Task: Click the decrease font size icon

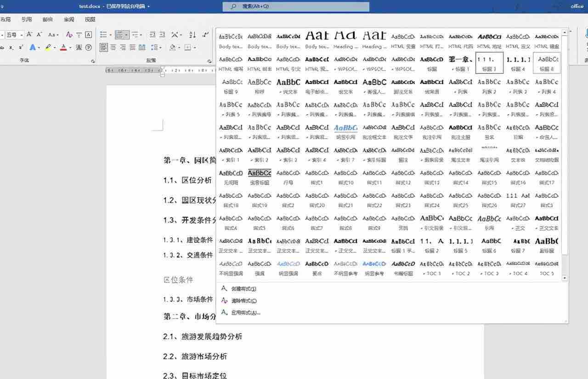Action: [39, 34]
